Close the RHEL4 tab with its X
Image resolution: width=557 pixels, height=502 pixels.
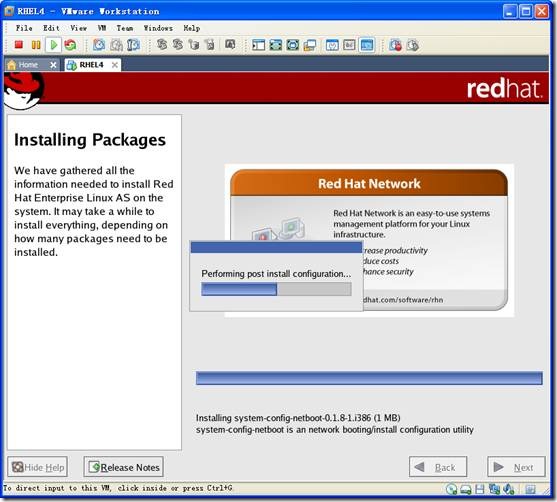115,65
